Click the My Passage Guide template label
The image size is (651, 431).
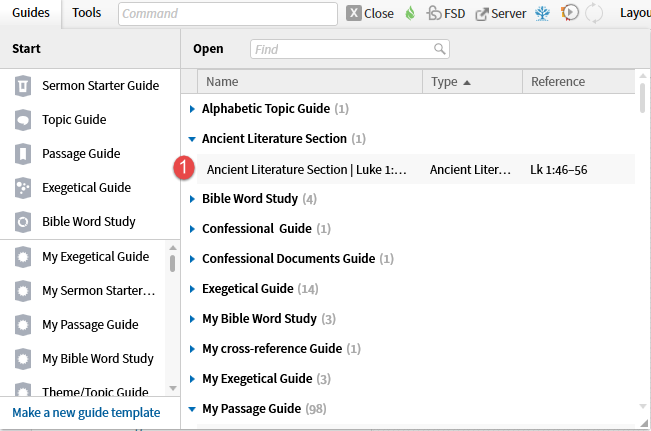(x=90, y=325)
